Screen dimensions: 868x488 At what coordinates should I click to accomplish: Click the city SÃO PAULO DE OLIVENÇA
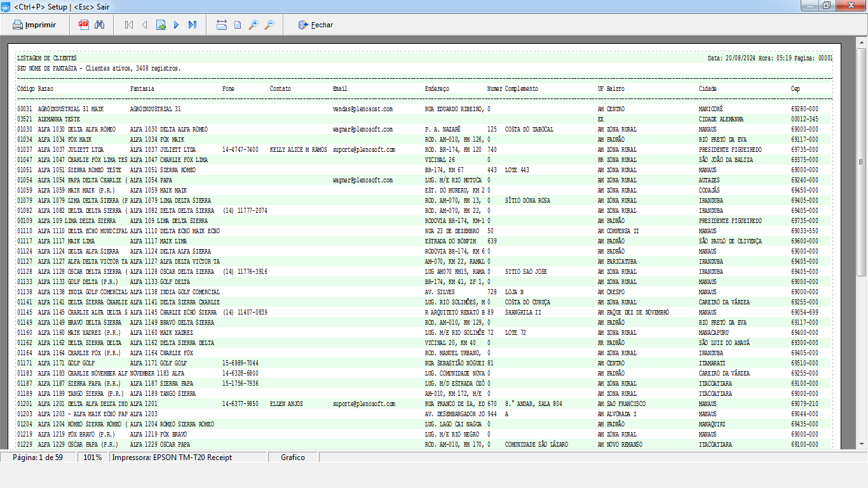coord(731,241)
